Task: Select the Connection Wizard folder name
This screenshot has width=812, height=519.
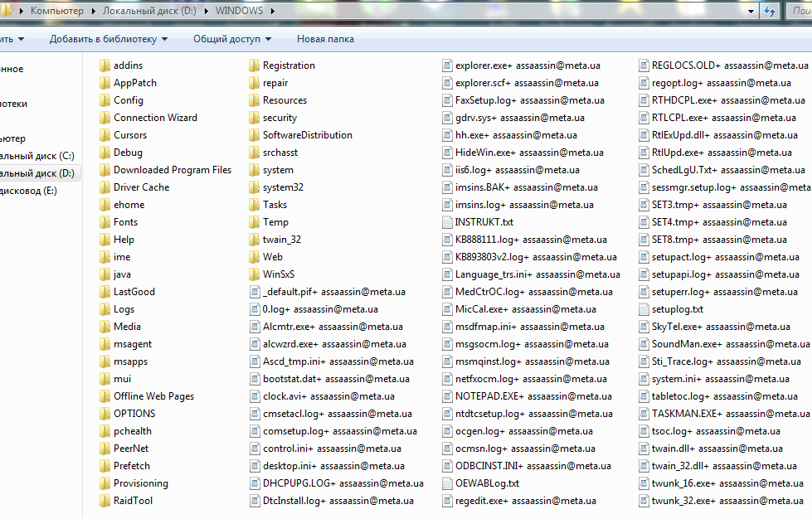Action: (155, 118)
